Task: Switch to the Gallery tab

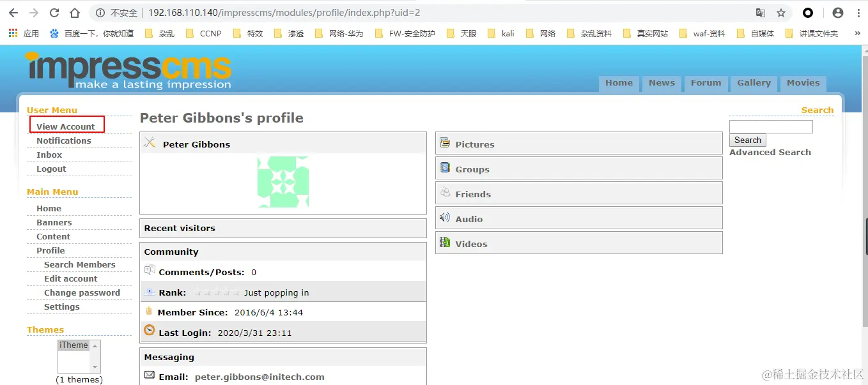Action: coord(754,83)
